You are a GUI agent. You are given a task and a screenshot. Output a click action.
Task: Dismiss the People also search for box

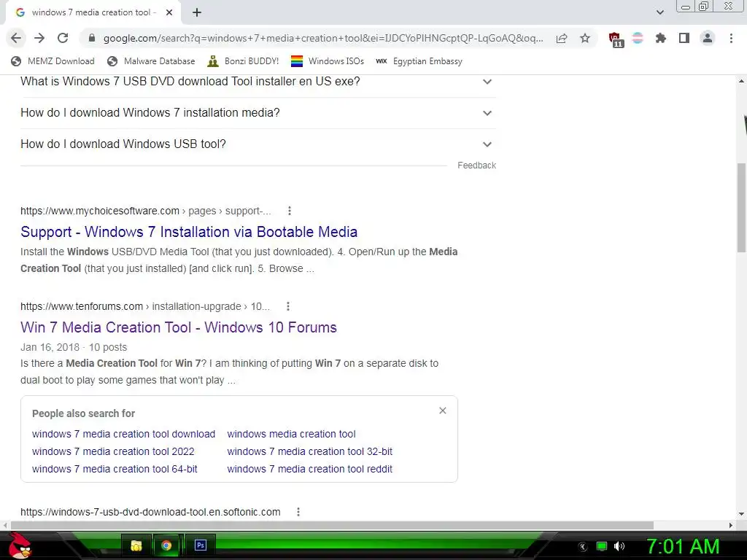[x=443, y=411]
